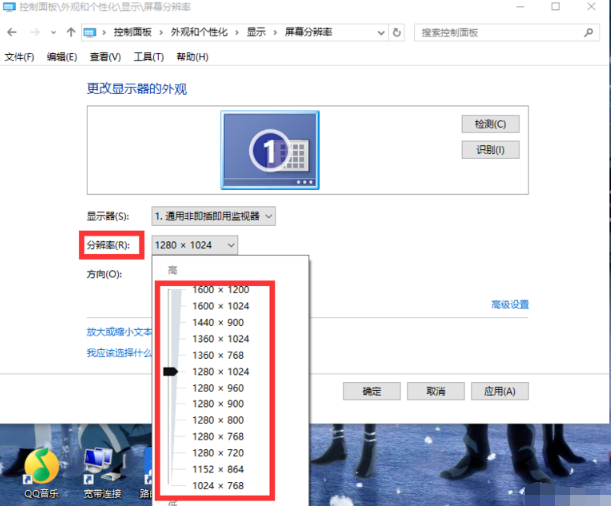This screenshot has height=506, width=611.
Task: Open the 文件(F) menu
Action: [19, 57]
